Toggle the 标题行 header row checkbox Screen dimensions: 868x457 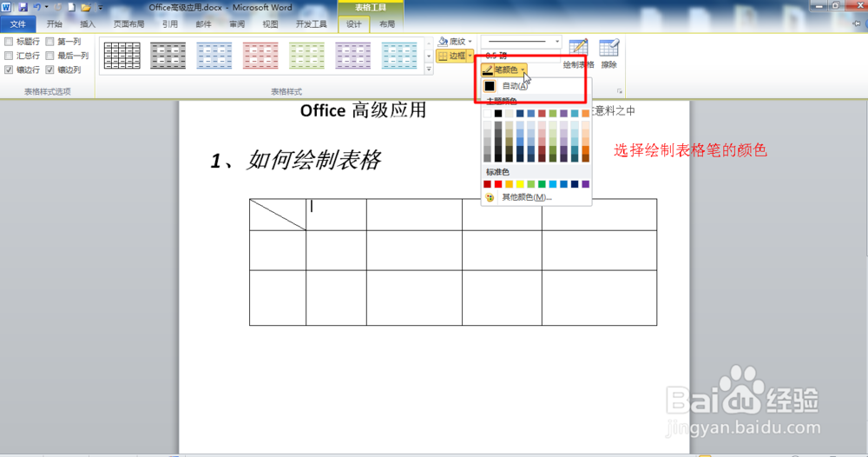tap(9, 42)
